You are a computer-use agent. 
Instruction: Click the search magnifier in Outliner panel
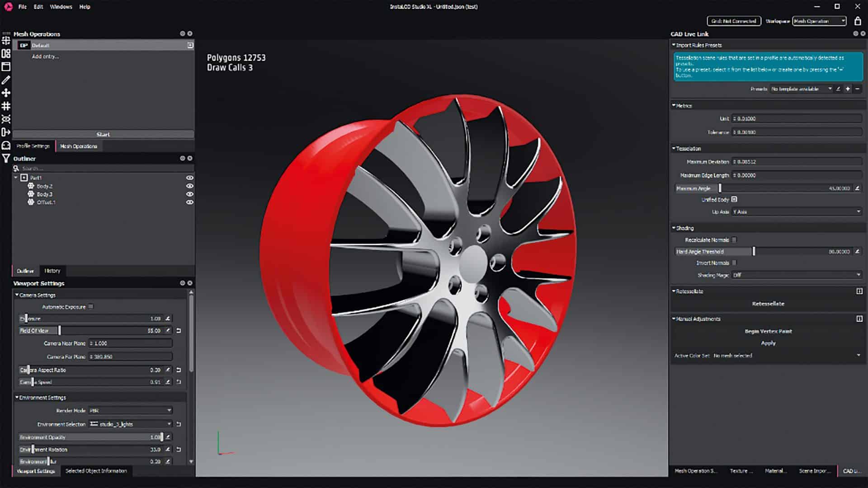15,168
